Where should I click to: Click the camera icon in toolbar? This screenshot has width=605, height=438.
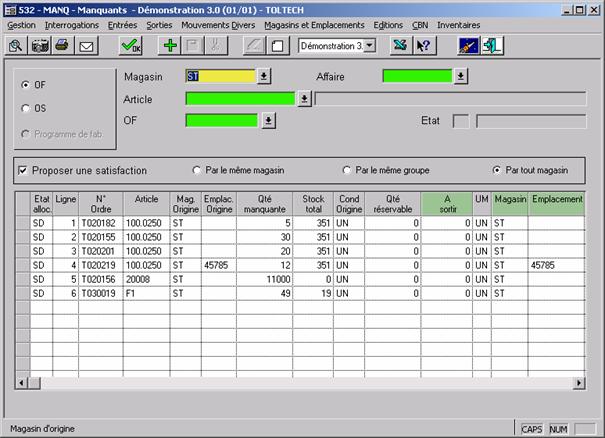pos(40,46)
